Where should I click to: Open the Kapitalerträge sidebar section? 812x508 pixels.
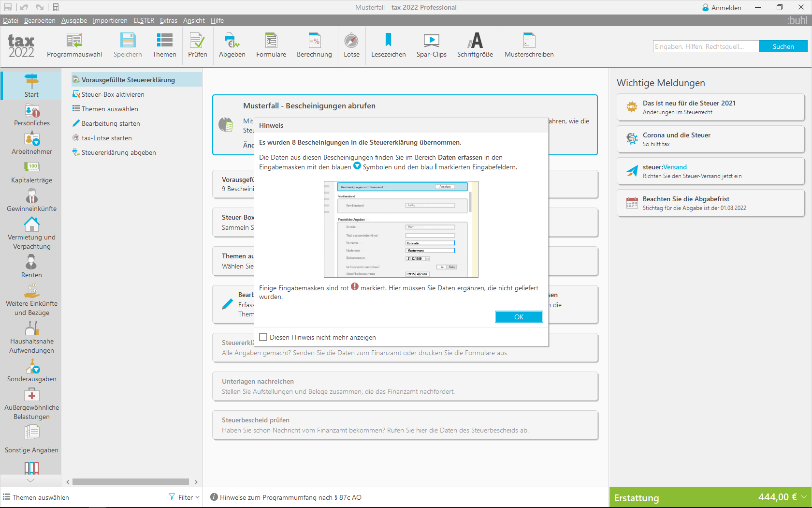31,173
